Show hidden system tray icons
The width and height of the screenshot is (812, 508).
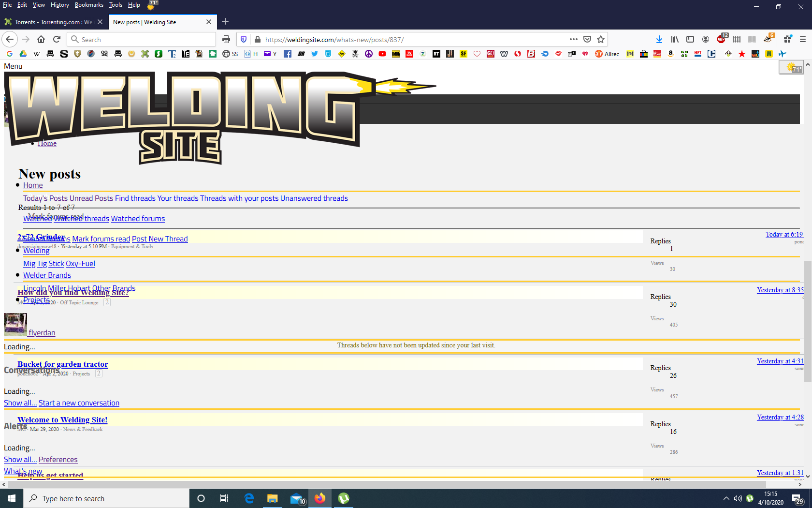(x=726, y=498)
